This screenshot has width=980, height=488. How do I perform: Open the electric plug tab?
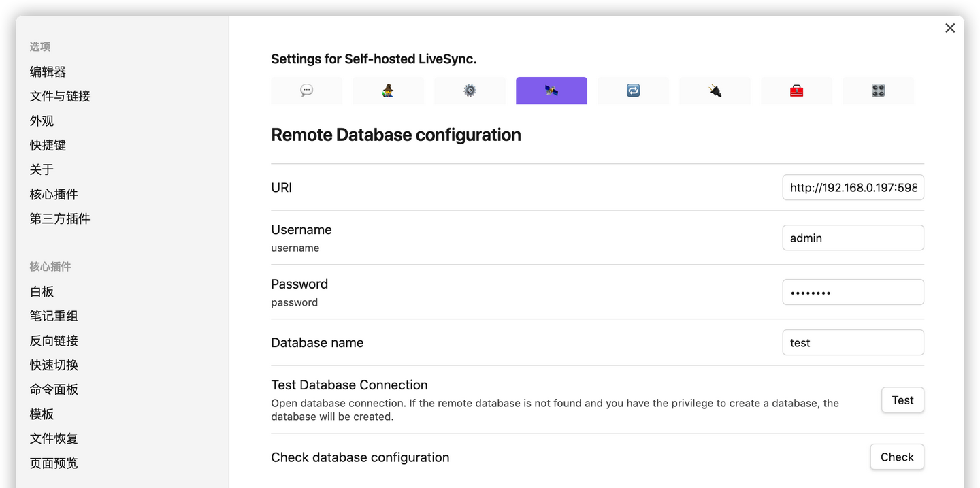click(715, 91)
